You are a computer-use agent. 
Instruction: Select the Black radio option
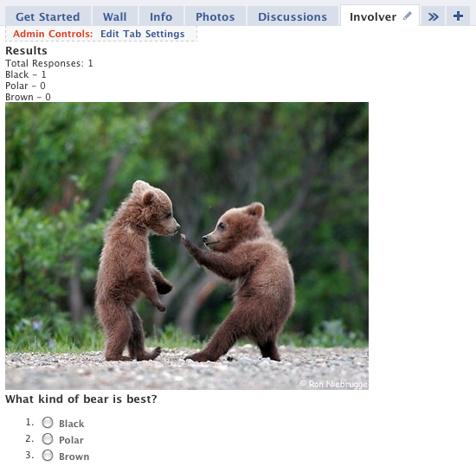tap(48, 423)
